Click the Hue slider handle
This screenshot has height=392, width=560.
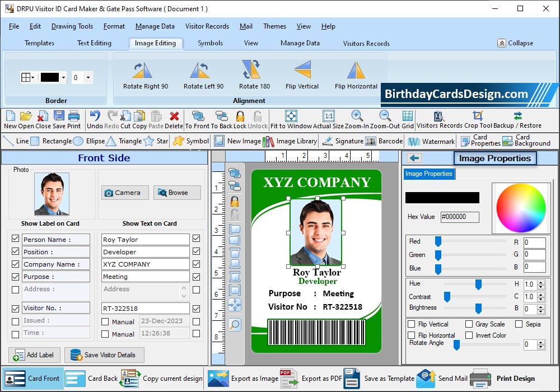478,284
